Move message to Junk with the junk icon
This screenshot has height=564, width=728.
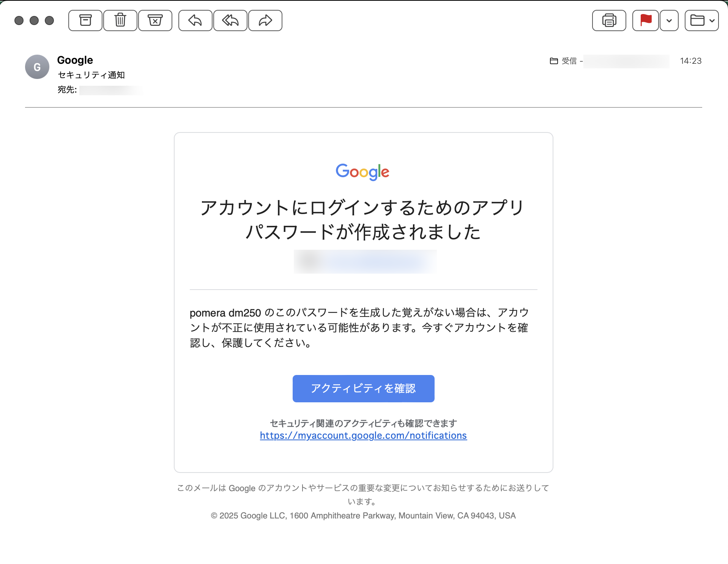tap(155, 20)
